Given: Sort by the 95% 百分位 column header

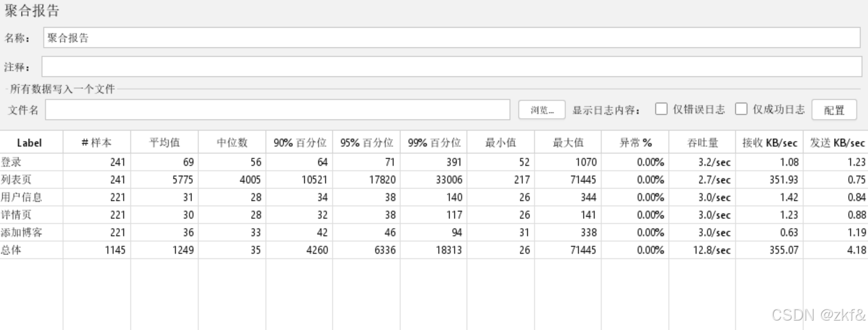Looking at the screenshot, I should pos(366,143).
